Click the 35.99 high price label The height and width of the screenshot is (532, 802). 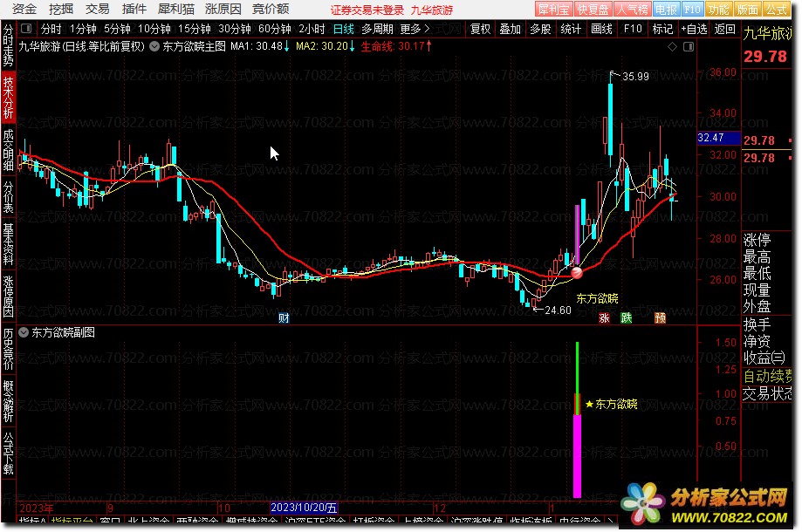coord(636,77)
